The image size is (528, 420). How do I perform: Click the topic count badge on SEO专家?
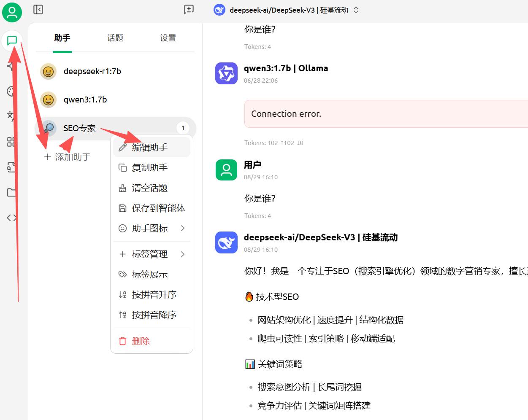pos(183,128)
